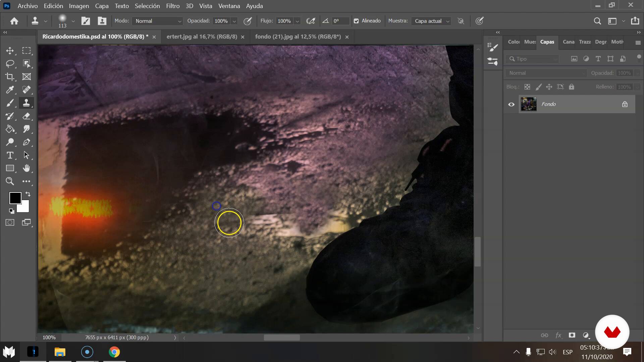Uncheck the Alineado checkbox
Screen dimensions: 644x362
(356, 21)
